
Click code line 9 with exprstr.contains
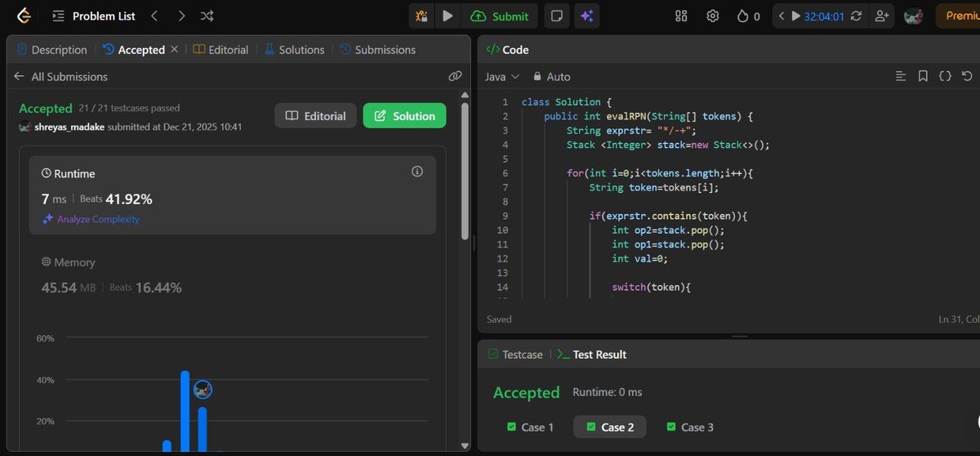pyautogui.click(x=669, y=216)
